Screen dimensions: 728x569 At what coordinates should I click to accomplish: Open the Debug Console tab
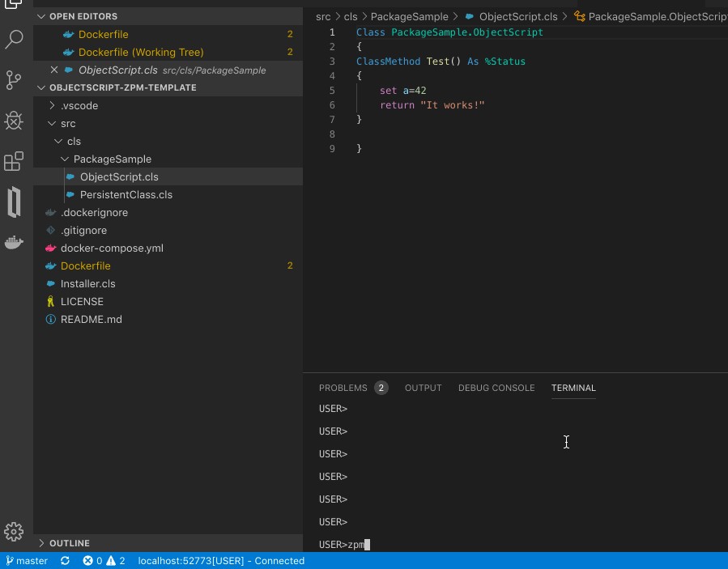(x=496, y=388)
